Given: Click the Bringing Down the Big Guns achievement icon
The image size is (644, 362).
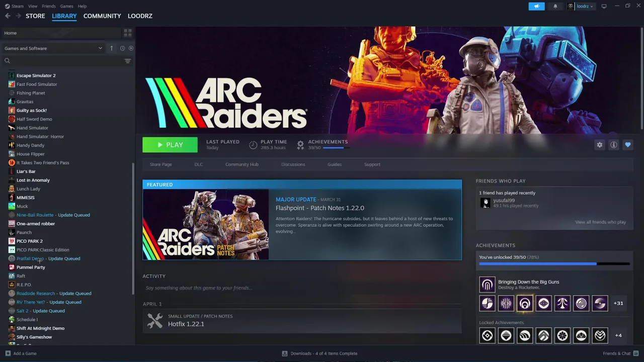Looking at the screenshot, I should 487,285.
